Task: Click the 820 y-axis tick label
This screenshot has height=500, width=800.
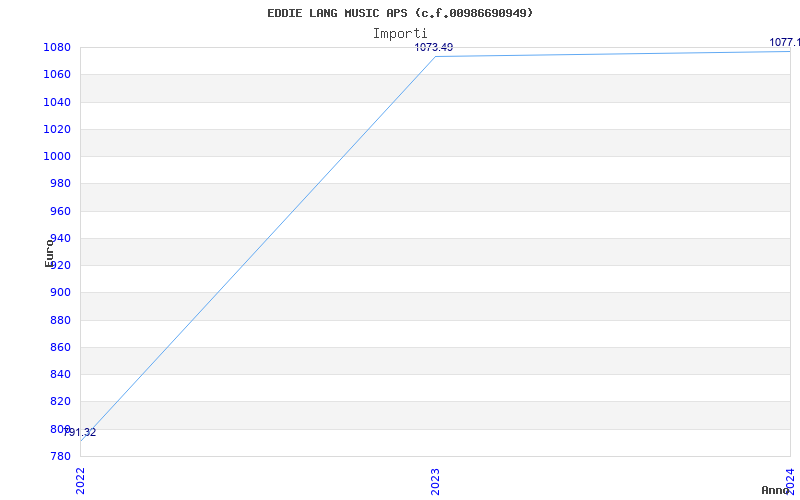Action: 60,402
